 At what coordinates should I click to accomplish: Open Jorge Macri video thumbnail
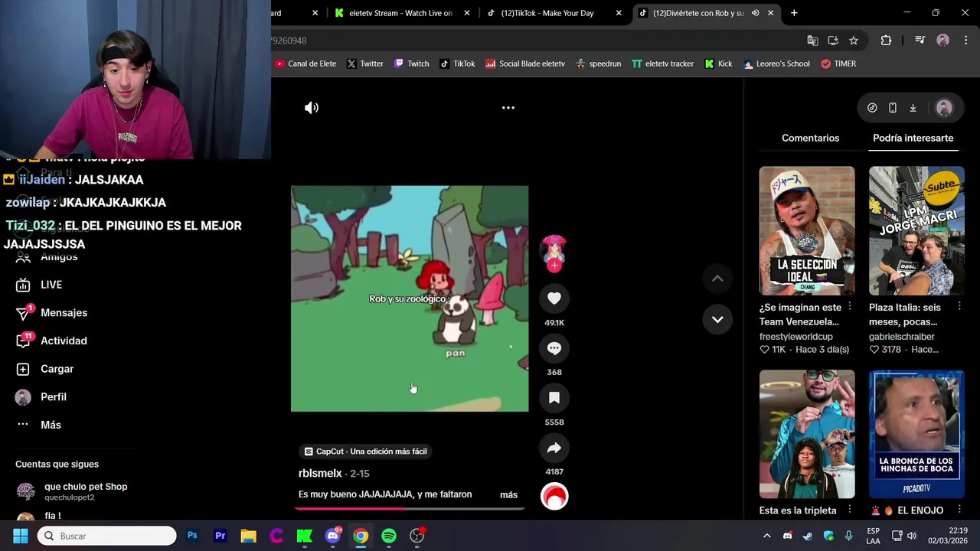(916, 230)
